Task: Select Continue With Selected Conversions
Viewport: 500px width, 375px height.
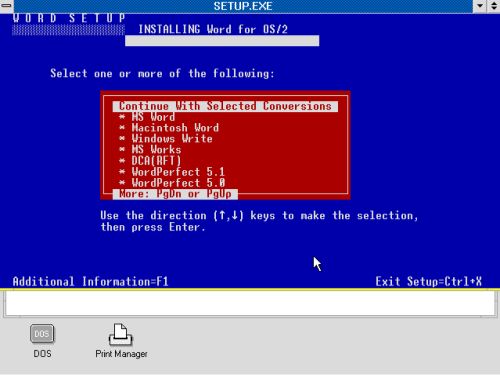Action: pyautogui.click(x=225, y=106)
